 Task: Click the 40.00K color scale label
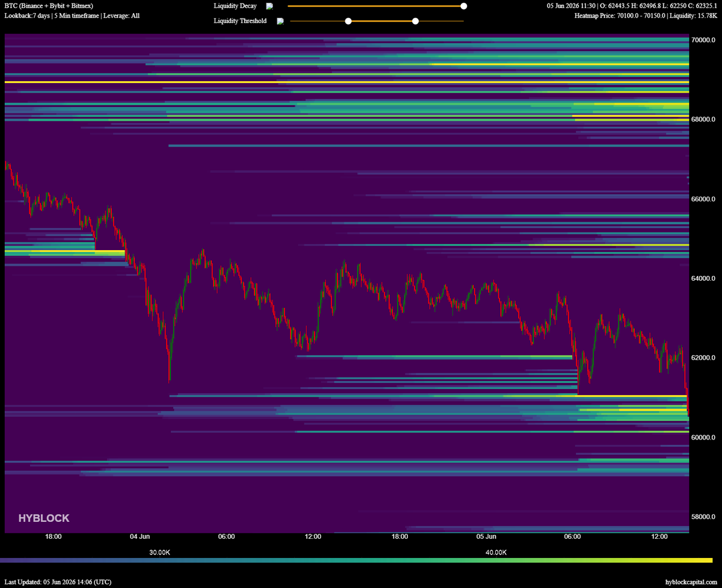click(496, 553)
